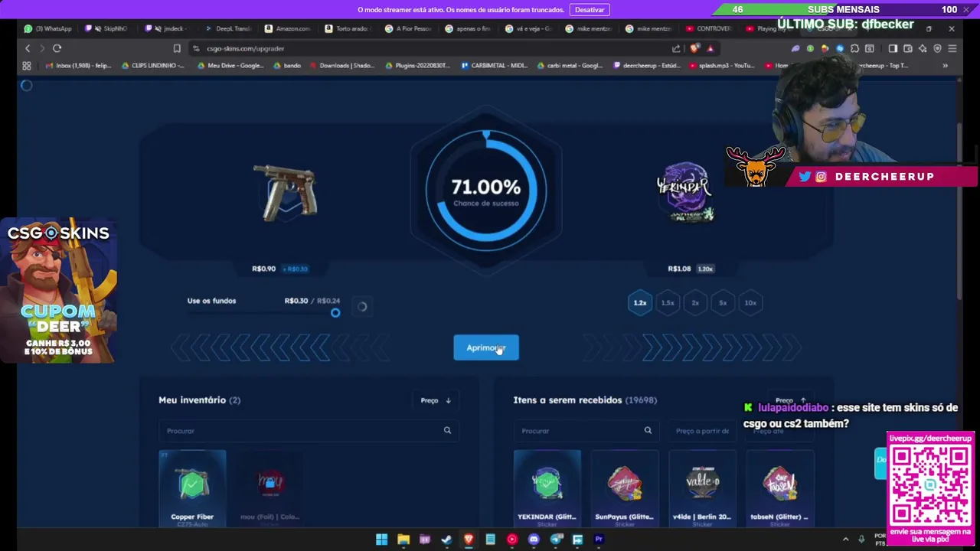Switch to the Amazon.com tab
Screen dimensions: 980x551
click(x=288, y=28)
